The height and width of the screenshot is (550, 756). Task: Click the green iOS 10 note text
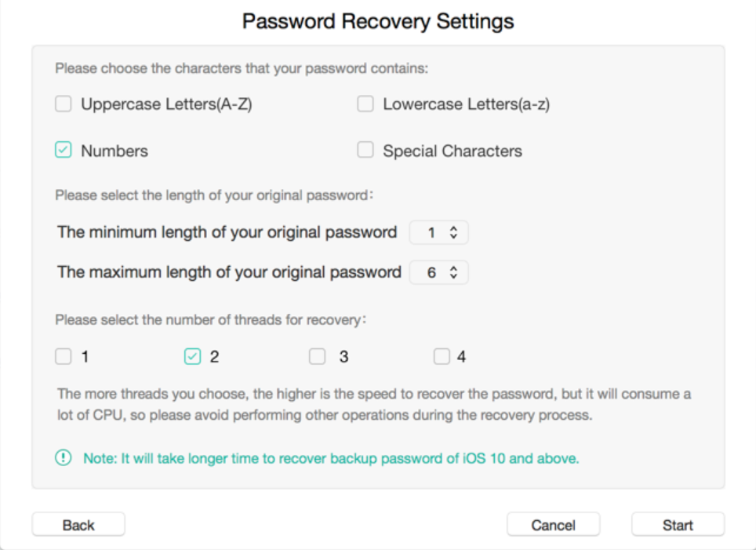pyautogui.click(x=331, y=459)
